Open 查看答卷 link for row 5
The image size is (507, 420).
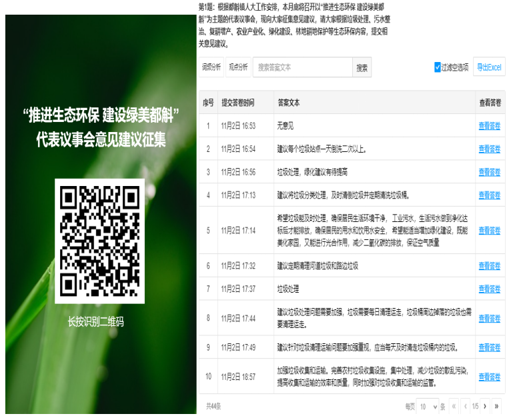[x=490, y=231]
